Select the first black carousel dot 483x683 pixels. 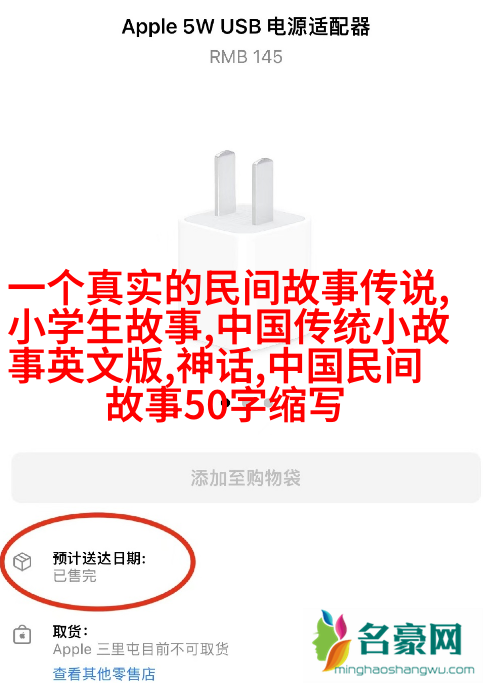(x=225, y=402)
